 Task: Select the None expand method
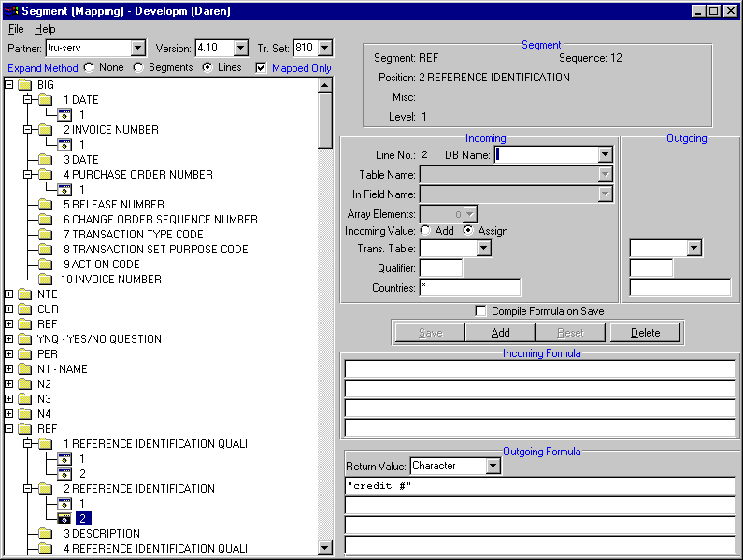(x=90, y=67)
